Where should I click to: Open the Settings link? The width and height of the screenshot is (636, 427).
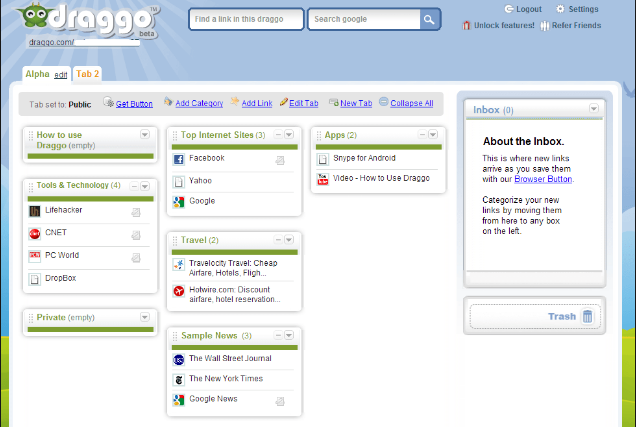(x=583, y=9)
